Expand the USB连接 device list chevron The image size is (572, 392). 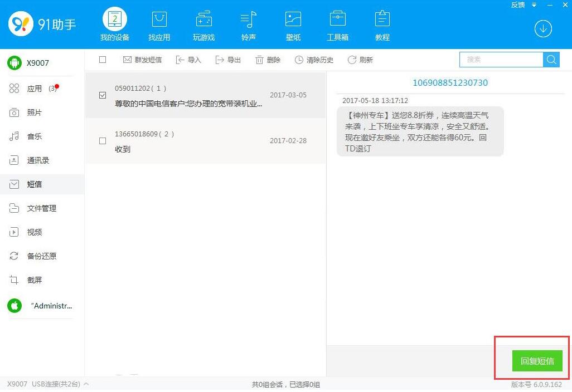[x=86, y=384]
